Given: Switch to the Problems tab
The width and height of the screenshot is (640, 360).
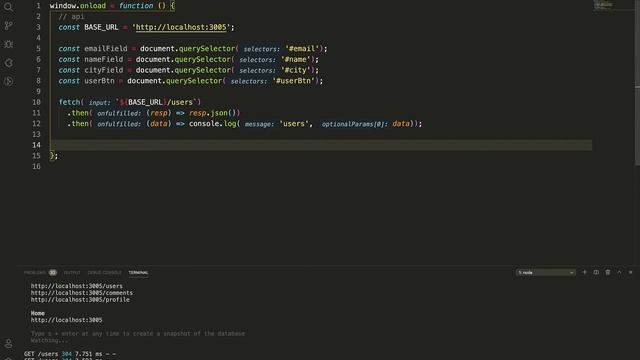Looking at the screenshot, I should (x=35, y=273).
